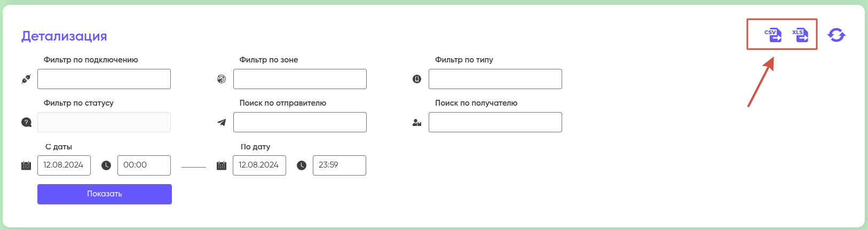This screenshot has height=230, width=868.
Task: Open the "Фильтр по типу" field
Action: [x=495, y=79]
